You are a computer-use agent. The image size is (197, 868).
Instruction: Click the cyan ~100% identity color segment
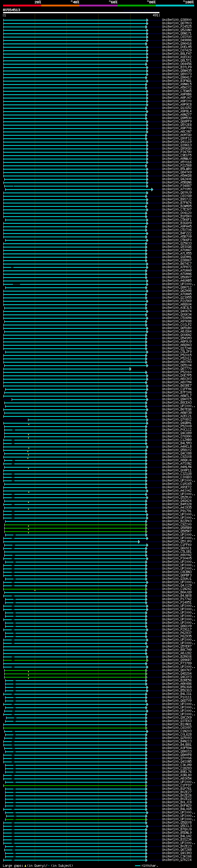coord(175,6)
